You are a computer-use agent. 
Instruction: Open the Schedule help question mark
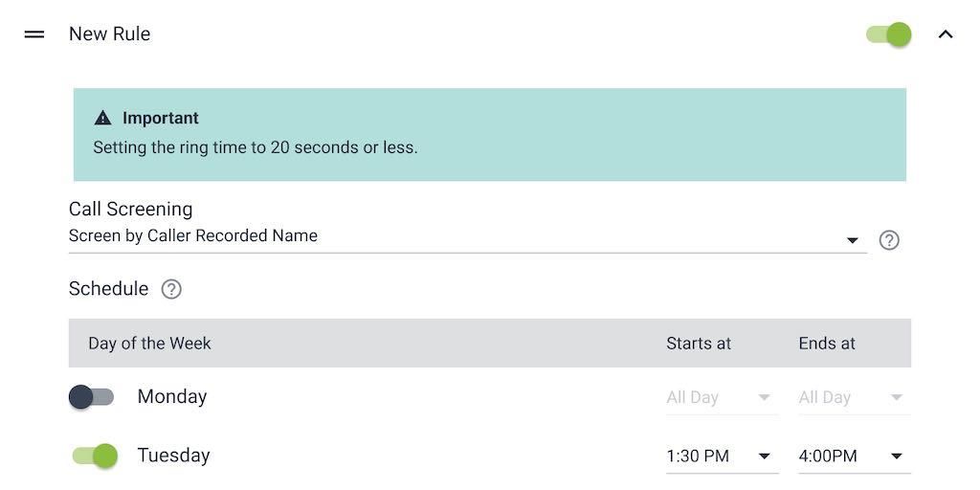pos(171,289)
